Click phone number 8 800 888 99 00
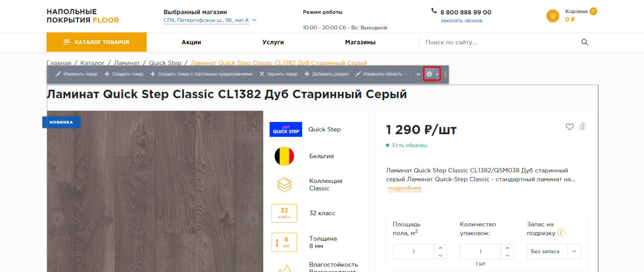Image resolution: width=644 pixels, height=272 pixels. [466, 12]
